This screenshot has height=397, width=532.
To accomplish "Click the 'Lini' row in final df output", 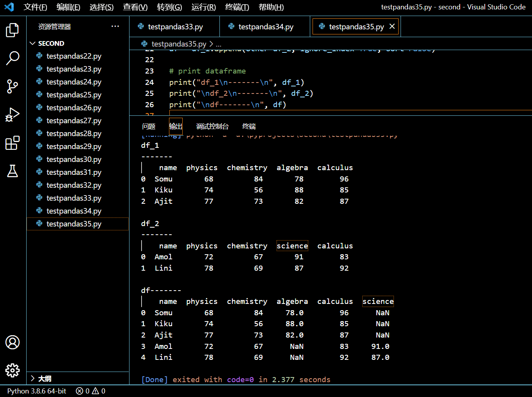I will point(265,357).
